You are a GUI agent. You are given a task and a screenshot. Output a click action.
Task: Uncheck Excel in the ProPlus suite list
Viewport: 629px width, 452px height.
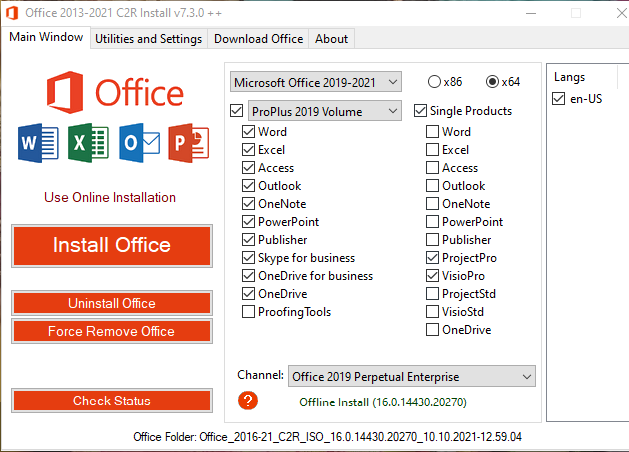click(x=249, y=150)
